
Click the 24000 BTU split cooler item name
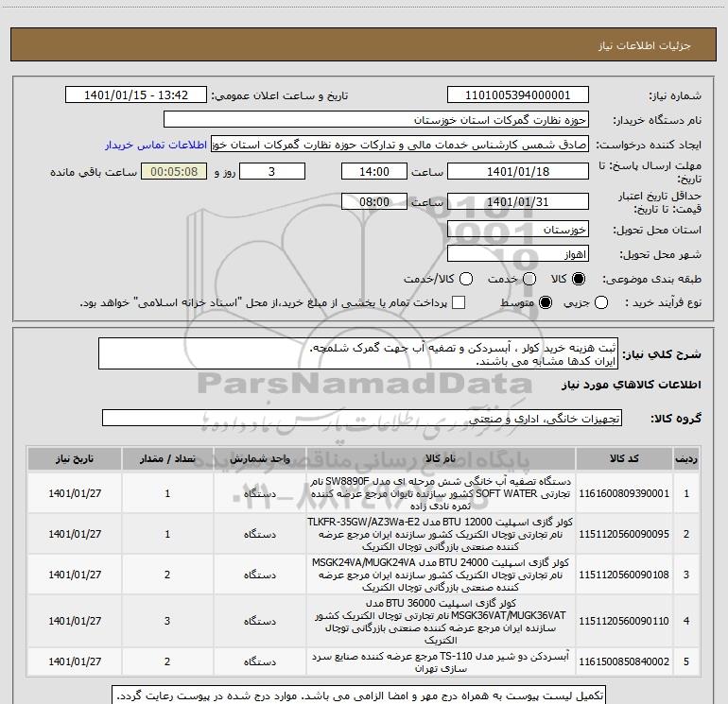pos(441,575)
